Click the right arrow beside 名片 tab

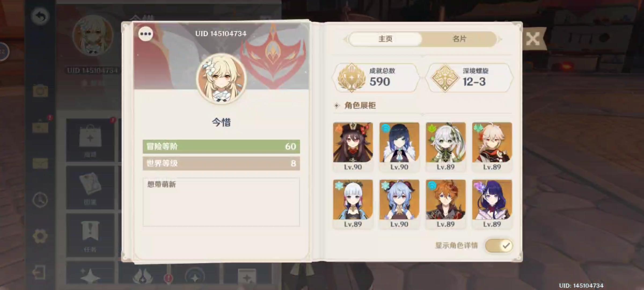(500, 39)
